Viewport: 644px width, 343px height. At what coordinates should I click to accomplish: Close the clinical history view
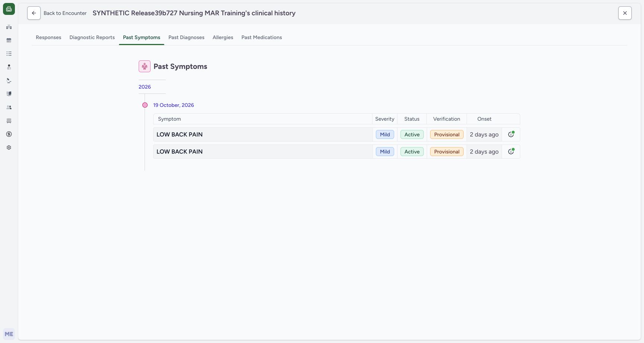point(625,13)
